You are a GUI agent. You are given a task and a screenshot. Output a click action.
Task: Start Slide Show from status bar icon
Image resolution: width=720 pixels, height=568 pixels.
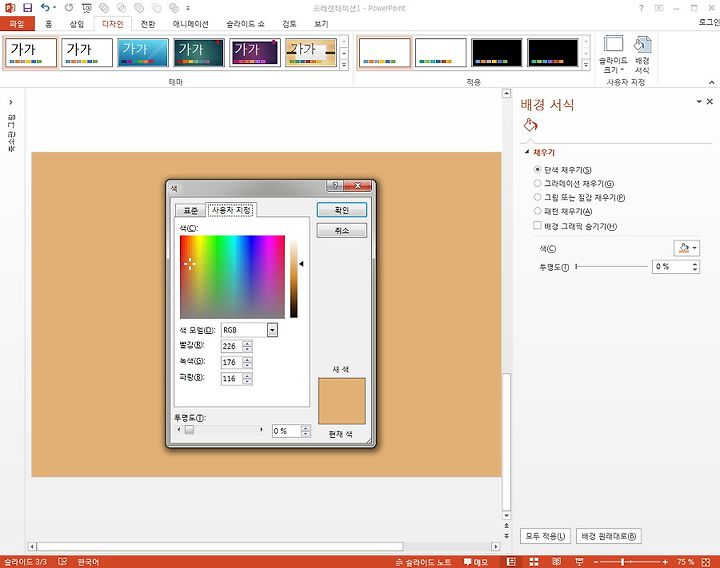coord(579,562)
